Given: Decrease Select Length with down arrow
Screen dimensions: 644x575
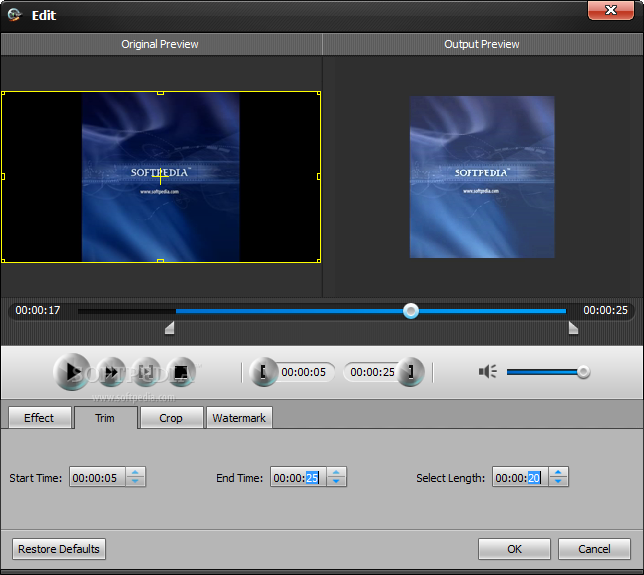Looking at the screenshot, I should (558, 482).
